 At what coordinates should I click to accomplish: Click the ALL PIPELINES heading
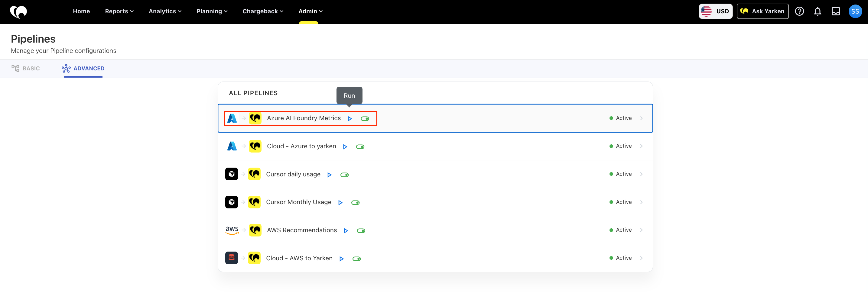tap(253, 93)
